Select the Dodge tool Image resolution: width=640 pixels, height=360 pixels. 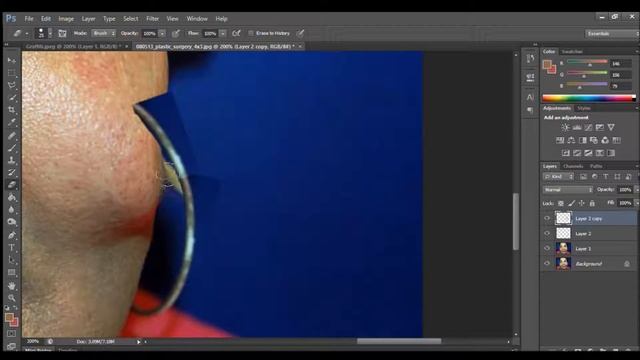pyautogui.click(x=12, y=222)
